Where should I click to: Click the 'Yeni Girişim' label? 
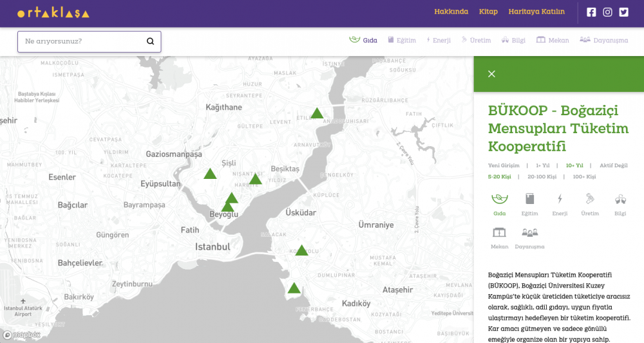pyautogui.click(x=504, y=165)
